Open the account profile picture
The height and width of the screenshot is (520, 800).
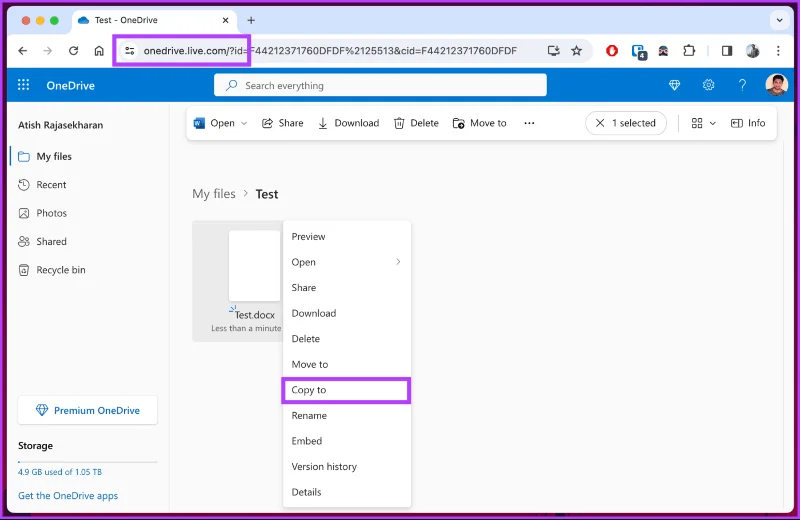coord(777,85)
